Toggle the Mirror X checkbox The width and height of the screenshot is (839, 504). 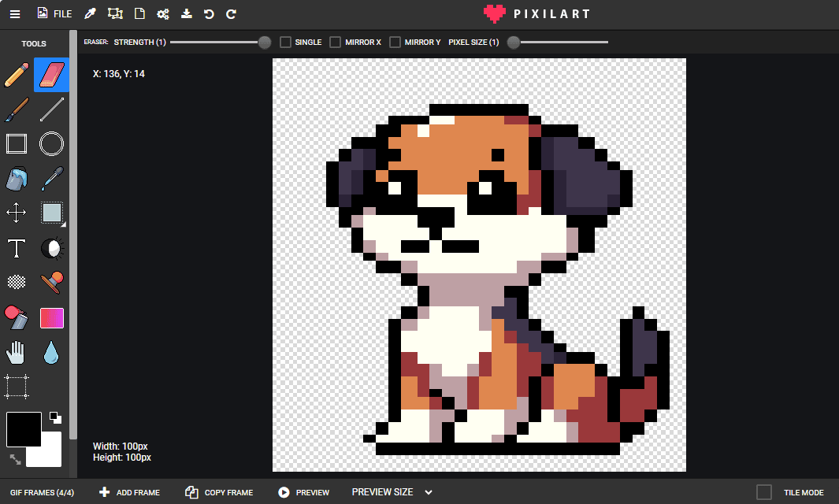point(336,42)
